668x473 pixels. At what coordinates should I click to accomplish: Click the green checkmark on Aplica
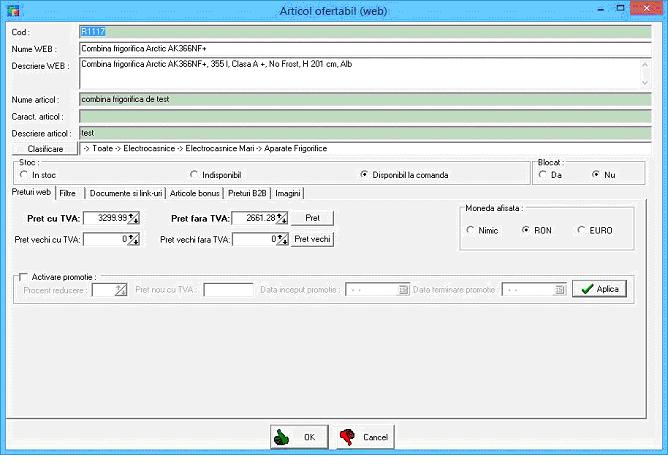coord(585,289)
